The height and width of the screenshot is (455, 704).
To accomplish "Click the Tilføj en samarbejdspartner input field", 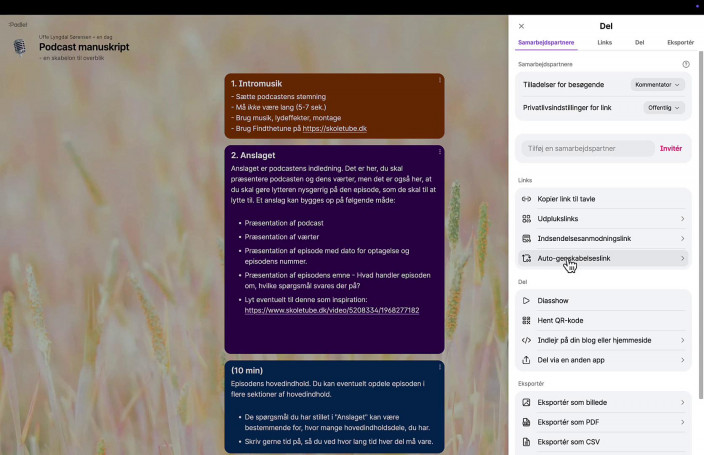I will (587, 148).
